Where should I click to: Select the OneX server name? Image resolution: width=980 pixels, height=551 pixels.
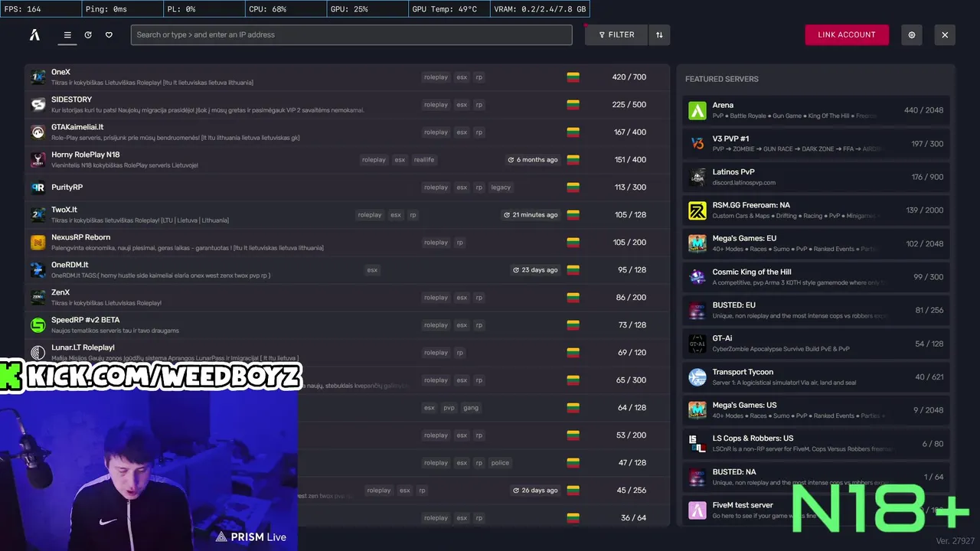pyautogui.click(x=60, y=72)
